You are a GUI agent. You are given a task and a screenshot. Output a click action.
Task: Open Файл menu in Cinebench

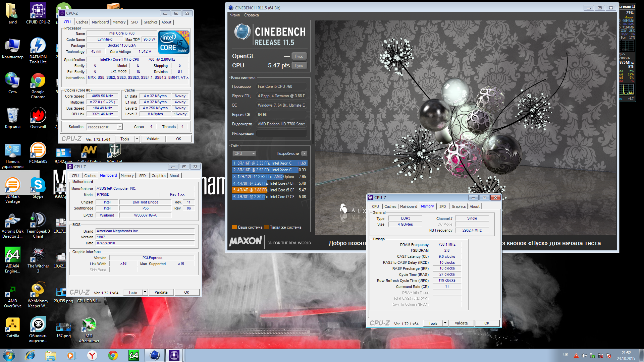pos(235,15)
